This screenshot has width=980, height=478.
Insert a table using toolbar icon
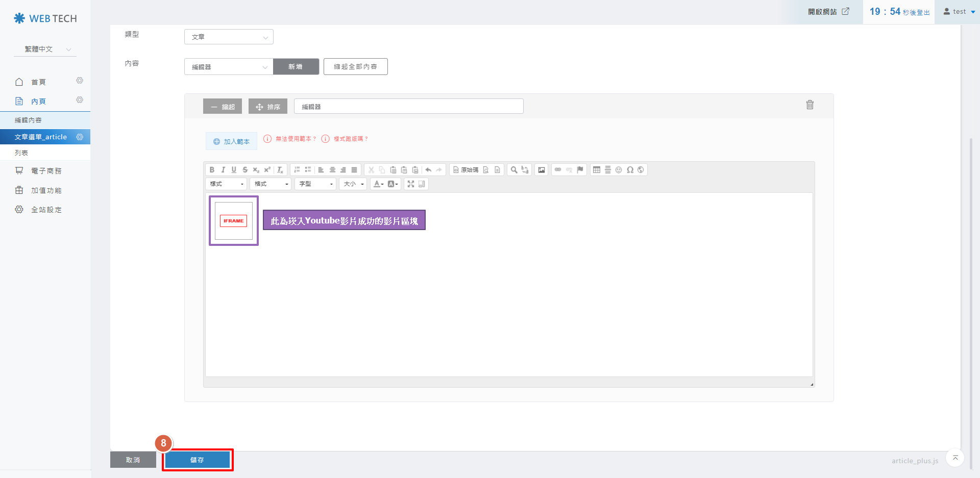tap(596, 170)
